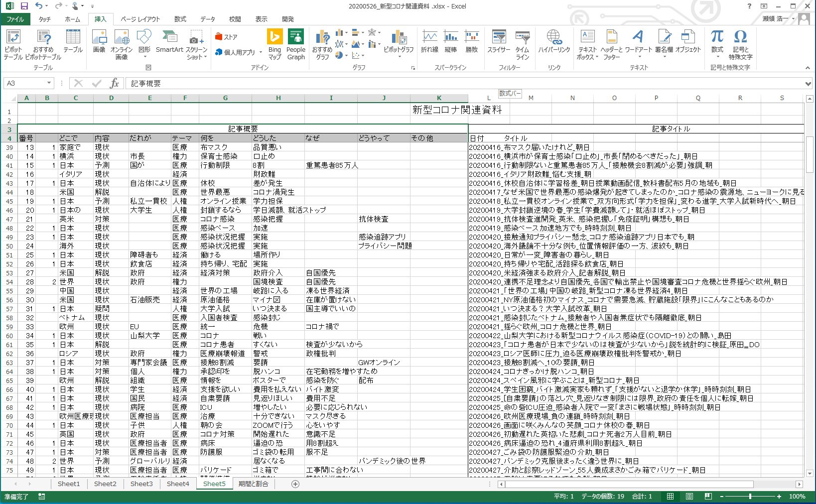The width and height of the screenshot is (816, 504).
Task: Select cell containing 山梨大学
Action: point(149,336)
